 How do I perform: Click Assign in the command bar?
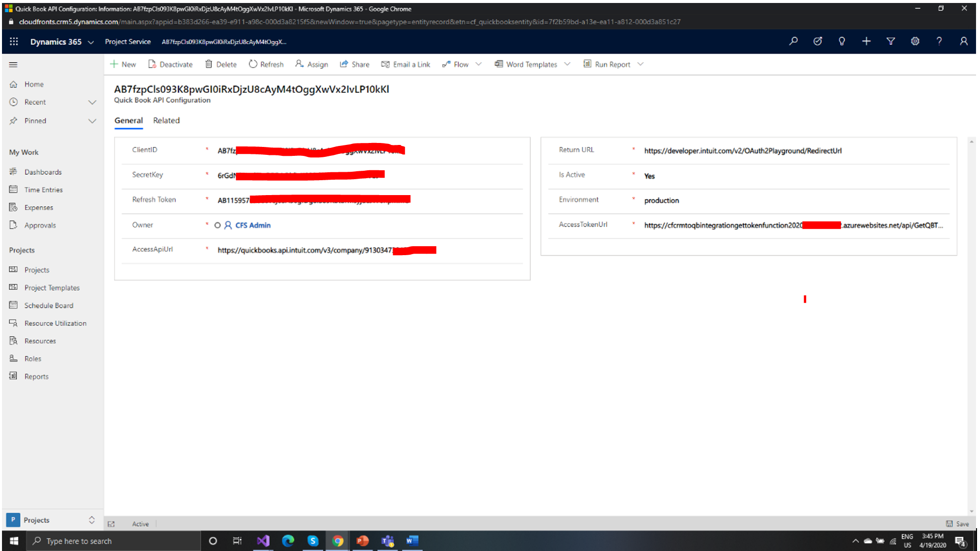pyautogui.click(x=312, y=64)
